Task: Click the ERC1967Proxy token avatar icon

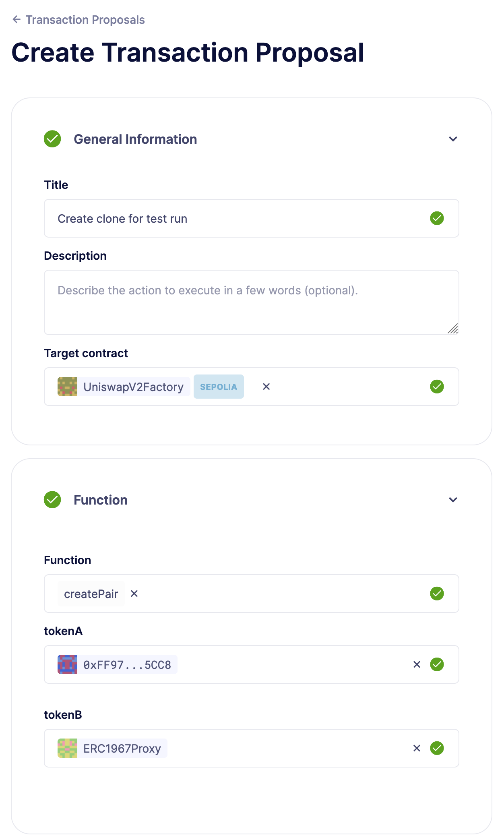Action: point(67,748)
